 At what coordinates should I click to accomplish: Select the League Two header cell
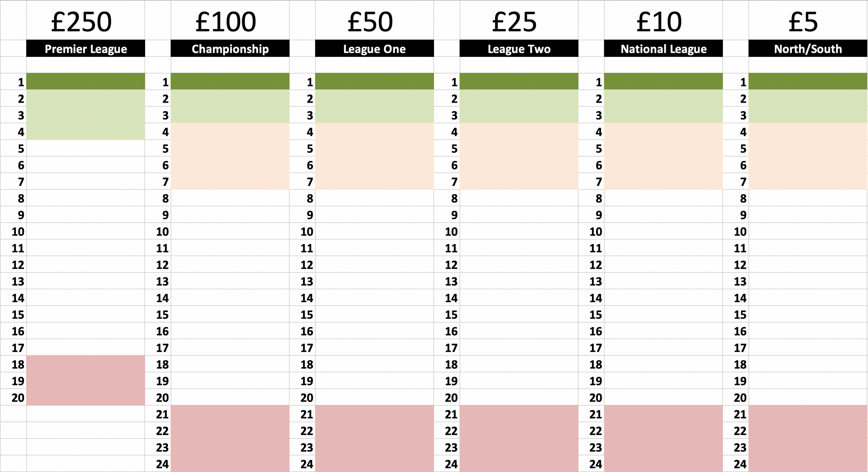519,48
